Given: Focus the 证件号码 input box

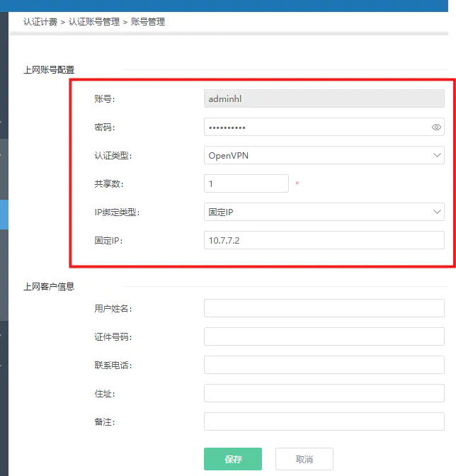Looking at the screenshot, I should click(x=324, y=336).
